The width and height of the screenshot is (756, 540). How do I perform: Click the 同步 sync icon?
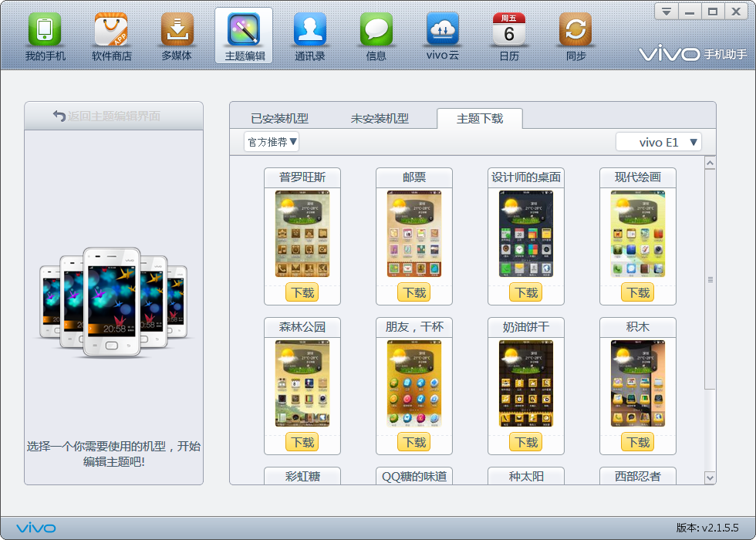pos(575,31)
